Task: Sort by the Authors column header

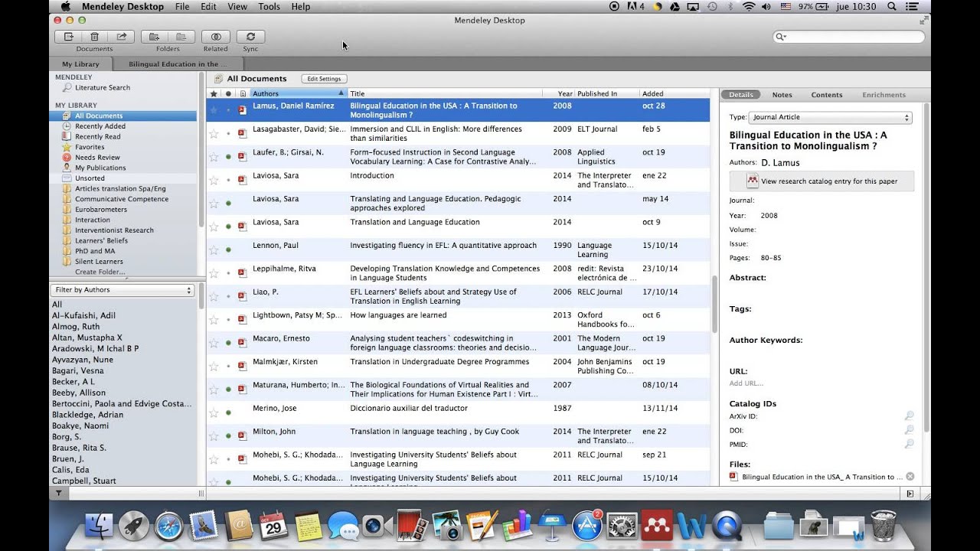Action: tap(298, 93)
